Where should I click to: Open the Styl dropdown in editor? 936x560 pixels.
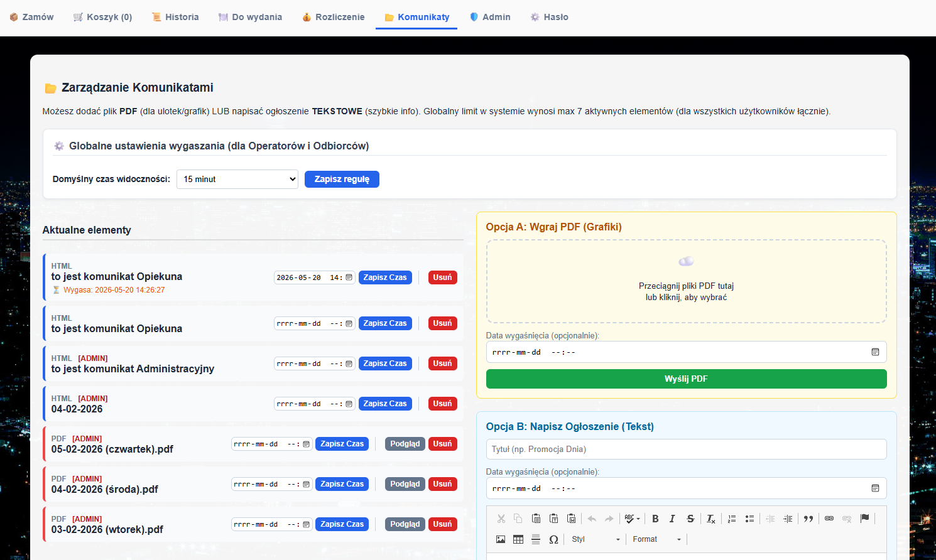point(596,539)
